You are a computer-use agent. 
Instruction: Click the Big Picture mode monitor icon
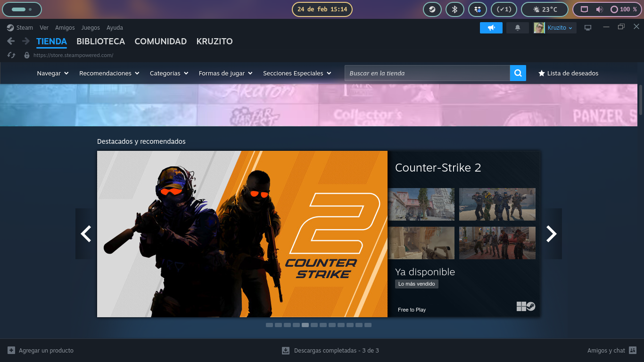click(x=587, y=28)
